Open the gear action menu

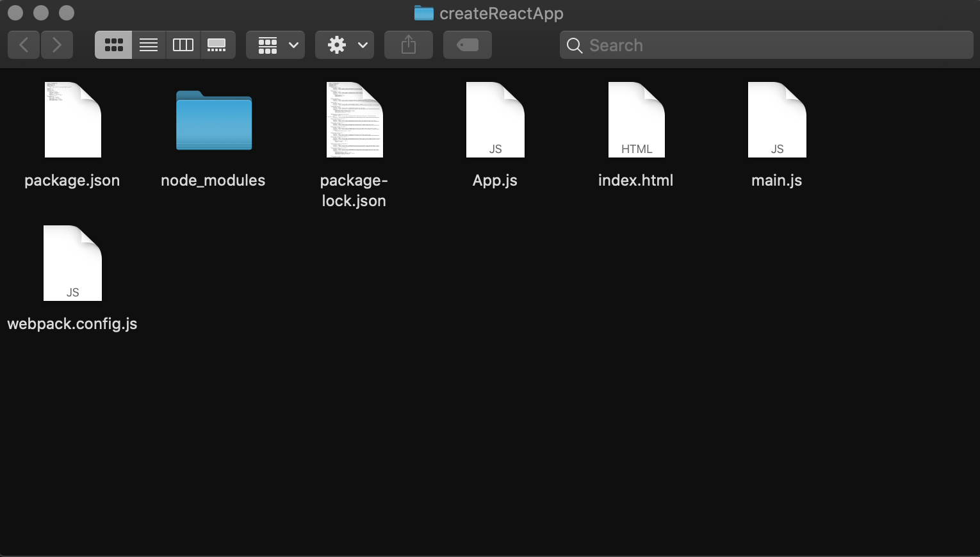tap(345, 45)
